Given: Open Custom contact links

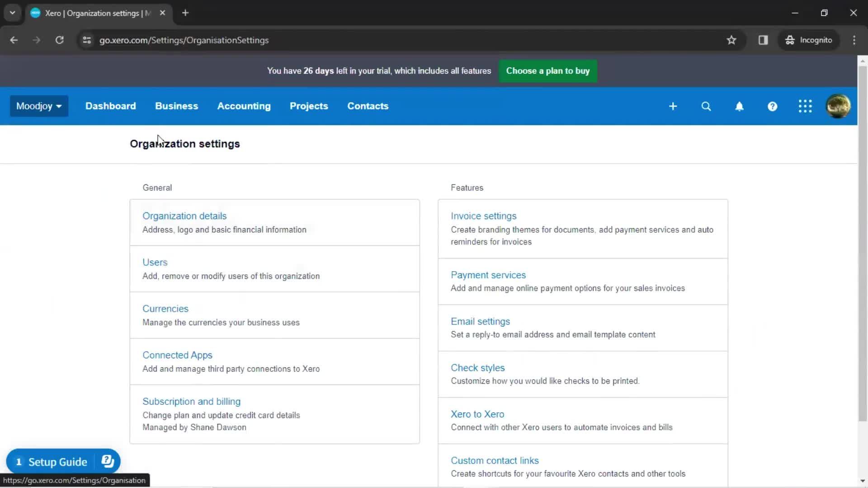Looking at the screenshot, I should click(x=495, y=460).
